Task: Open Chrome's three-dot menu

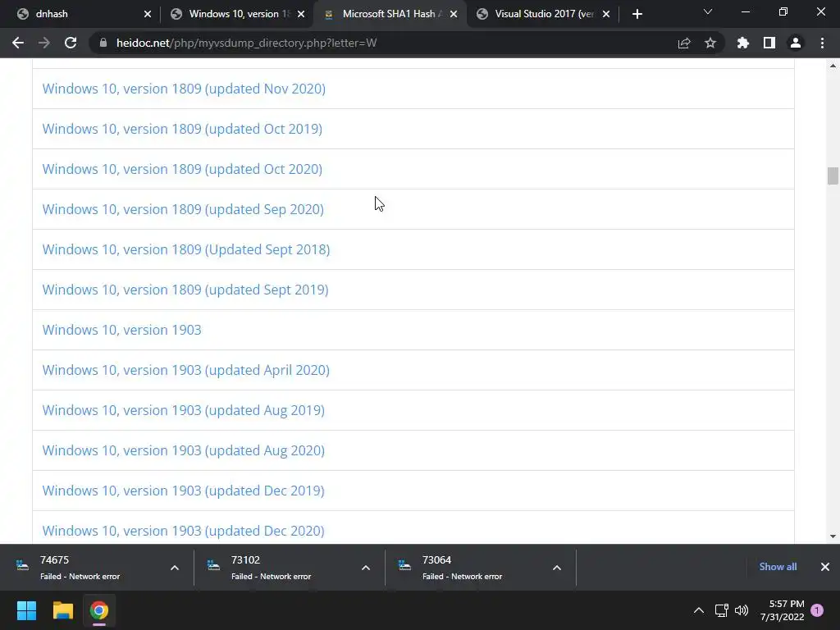Action: pos(822,43)
